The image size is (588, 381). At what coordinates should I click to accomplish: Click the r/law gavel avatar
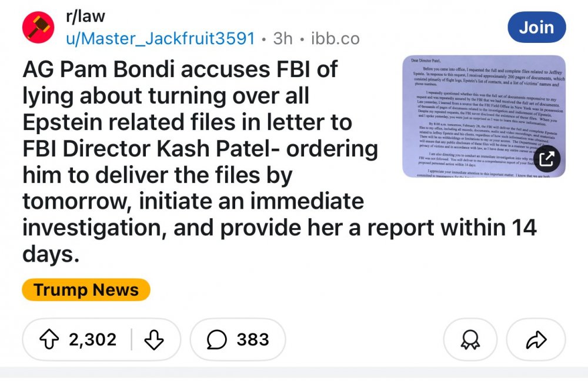(38, 28)
